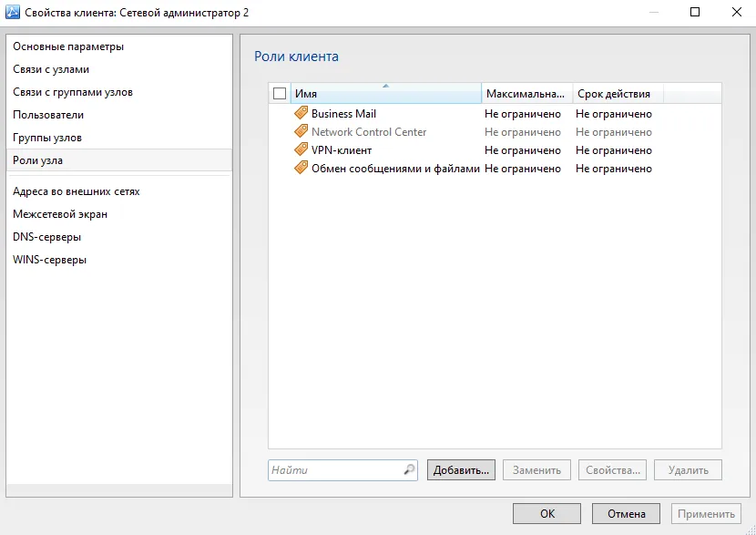This screenshot has height=535, width=756.
Task: Open the DNS-серверы section
Action: [119, 236]
